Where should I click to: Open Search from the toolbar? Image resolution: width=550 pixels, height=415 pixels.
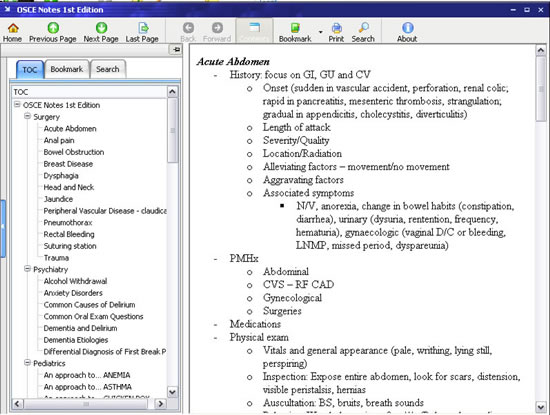(363, 32)
